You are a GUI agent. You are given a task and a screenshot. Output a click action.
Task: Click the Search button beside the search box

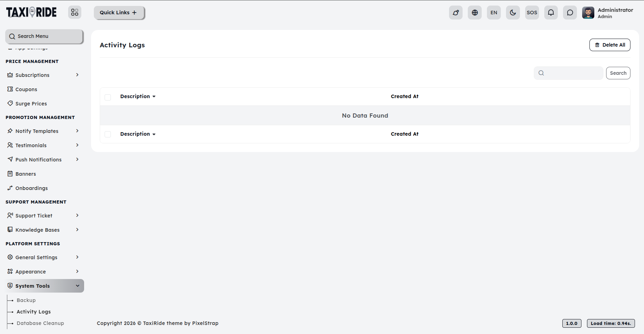click(x=618, y=73)
